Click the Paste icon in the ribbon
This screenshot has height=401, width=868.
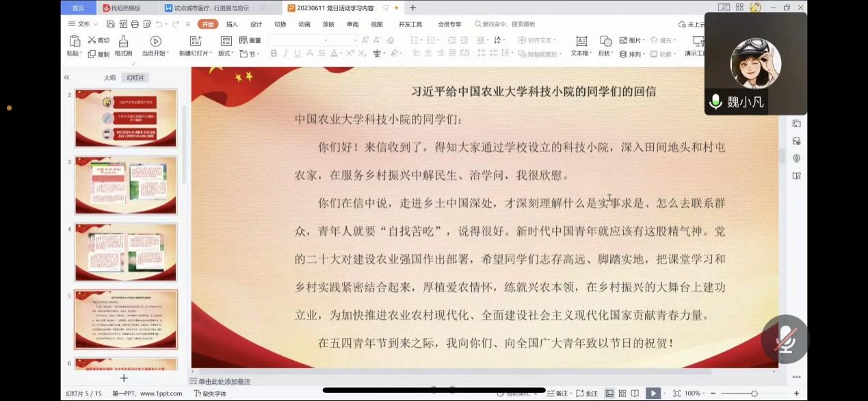[73, 42]
